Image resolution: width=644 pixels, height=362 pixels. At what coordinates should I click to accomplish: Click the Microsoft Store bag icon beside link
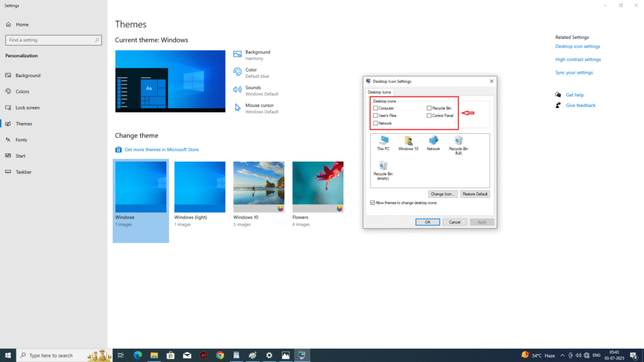coord(118,150)
